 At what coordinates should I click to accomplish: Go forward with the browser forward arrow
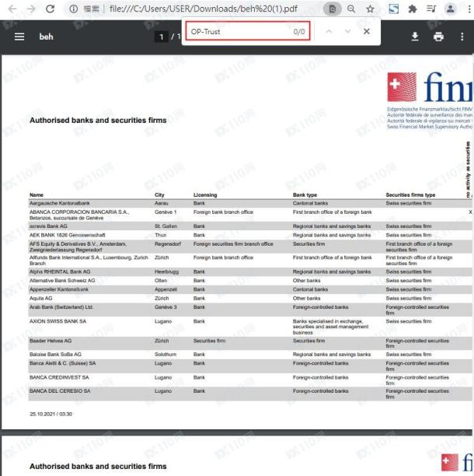(31, 9)
